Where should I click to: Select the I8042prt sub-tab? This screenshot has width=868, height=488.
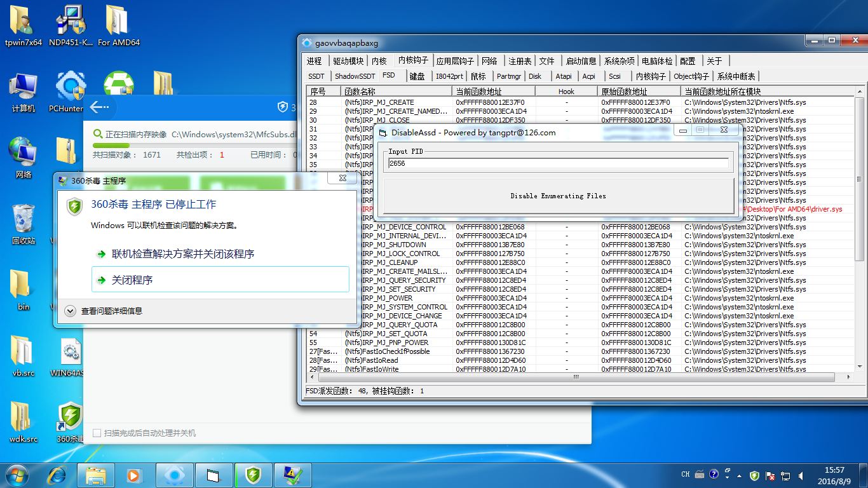point(449,76)
